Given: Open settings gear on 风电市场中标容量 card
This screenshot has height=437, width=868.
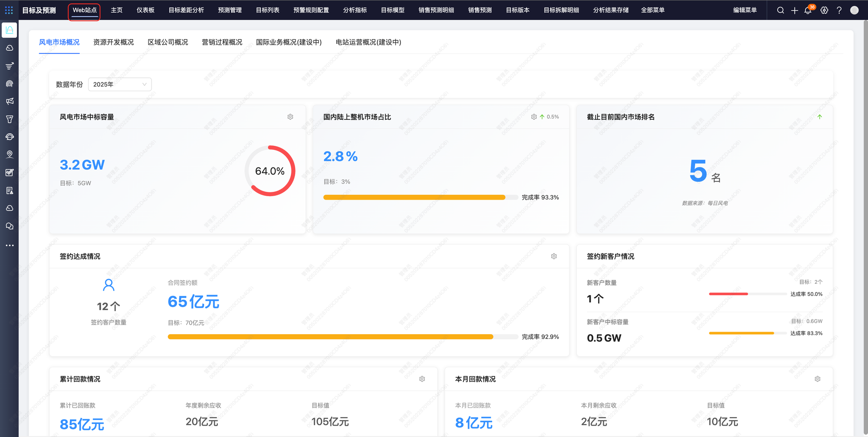Looking at the screenshot, I should pos(290,117).
